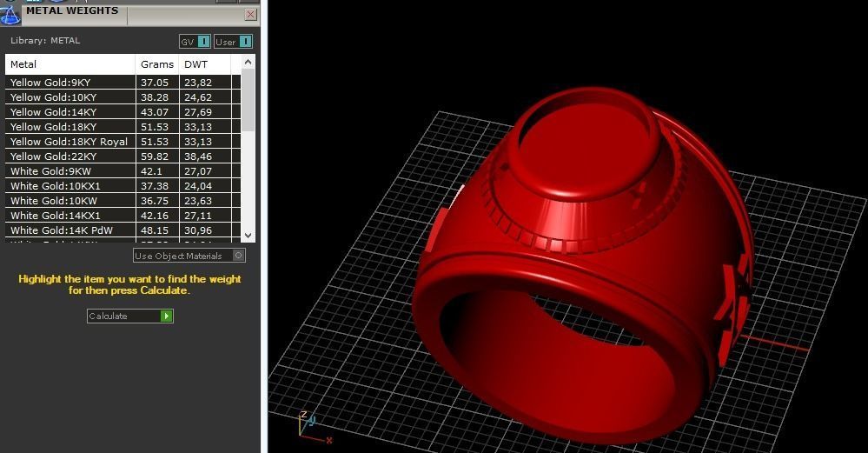Click the 24,04 DWT value

click(198, 186)
